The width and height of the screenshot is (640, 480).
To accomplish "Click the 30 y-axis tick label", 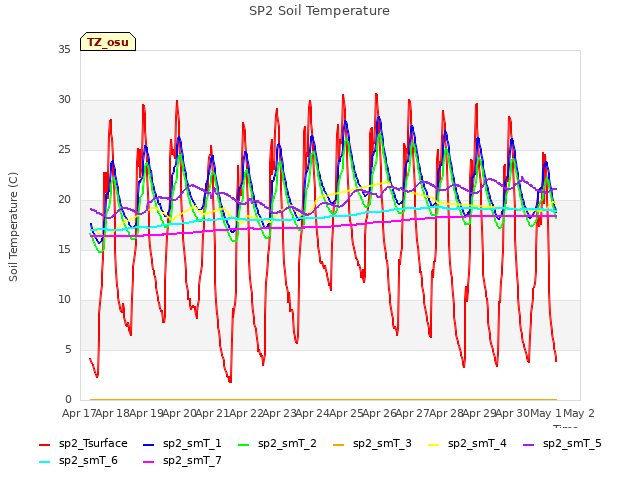I will coord(64,100).
